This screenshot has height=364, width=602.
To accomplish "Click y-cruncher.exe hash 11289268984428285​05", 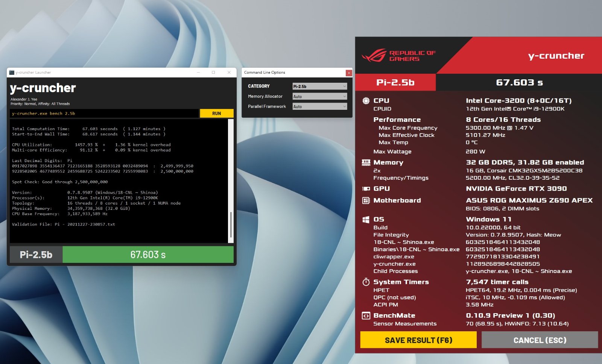I will coord(503,264).
